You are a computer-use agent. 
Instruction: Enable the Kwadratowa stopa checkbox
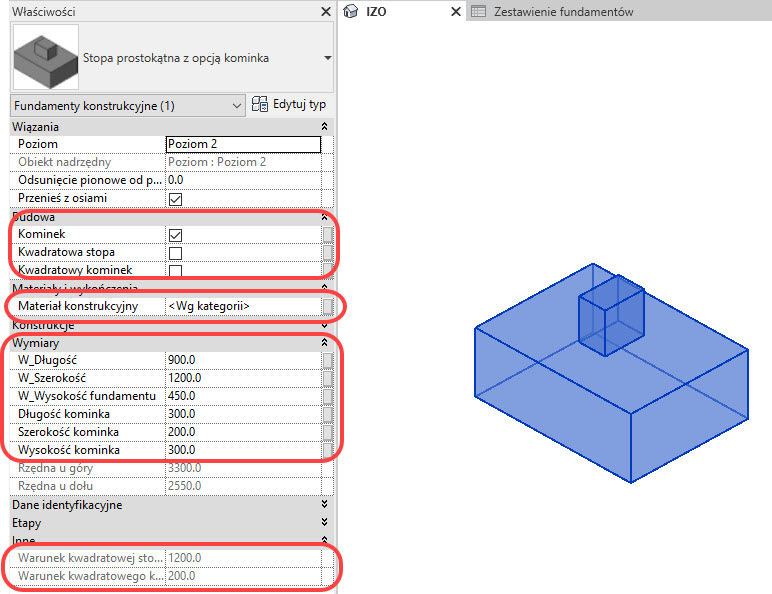[x=175, y=253]
